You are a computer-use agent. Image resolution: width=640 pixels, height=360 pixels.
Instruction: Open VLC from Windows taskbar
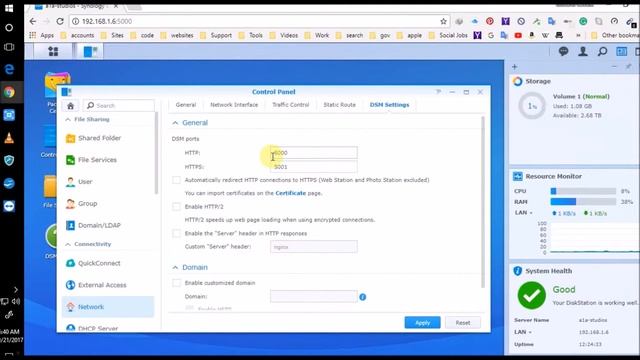[x=9, y=138]
